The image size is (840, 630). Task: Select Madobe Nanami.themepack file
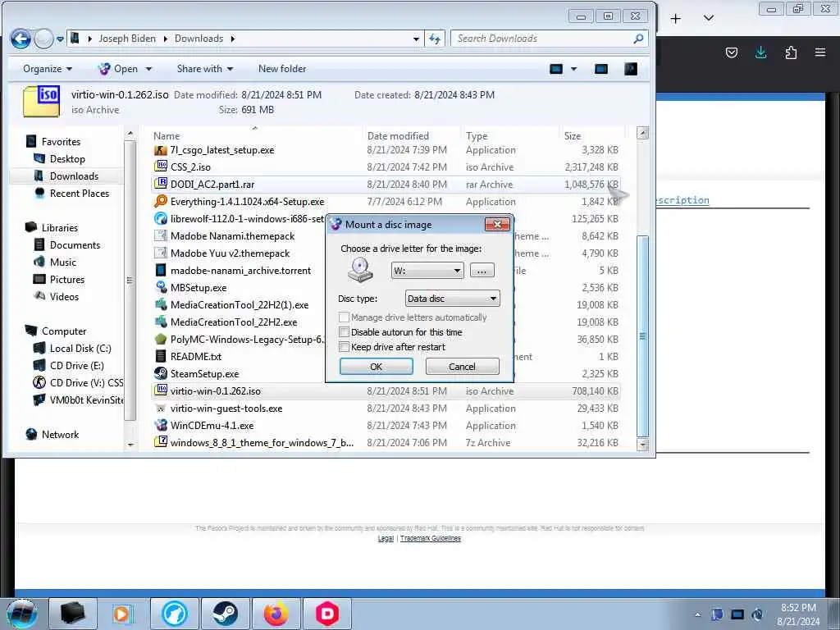pos(232,235)
